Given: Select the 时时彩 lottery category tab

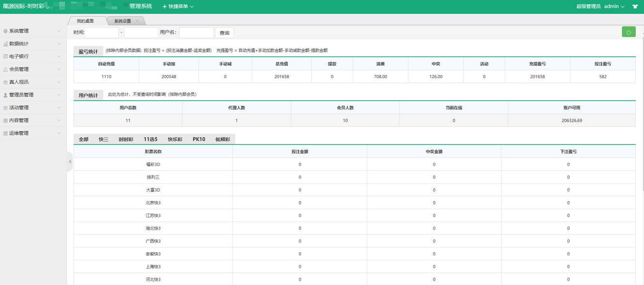Looking at the screenshot, I should point(126,139).
